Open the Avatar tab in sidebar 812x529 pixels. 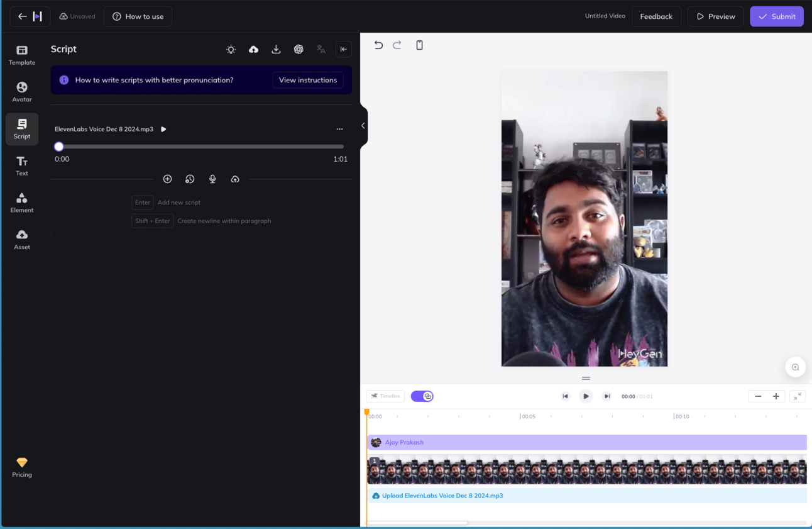coord(22,92)
